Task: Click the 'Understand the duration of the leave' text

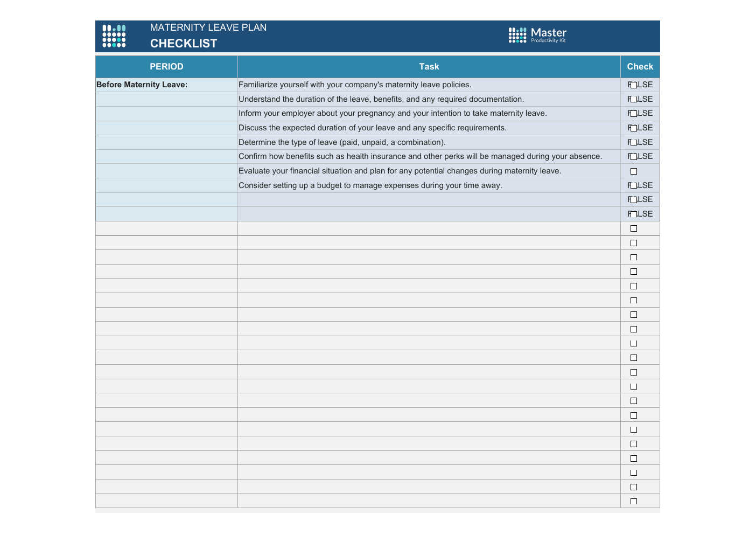Action: (381, 99)
